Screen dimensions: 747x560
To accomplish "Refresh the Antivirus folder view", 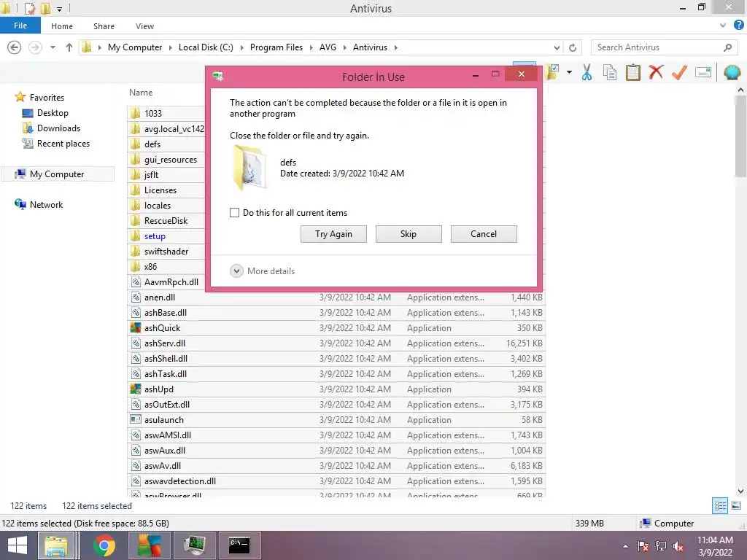I will click(573, 47).
